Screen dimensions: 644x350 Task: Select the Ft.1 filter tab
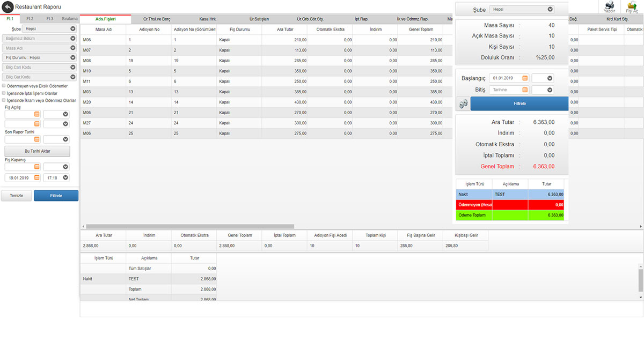[x=10, y=19]
